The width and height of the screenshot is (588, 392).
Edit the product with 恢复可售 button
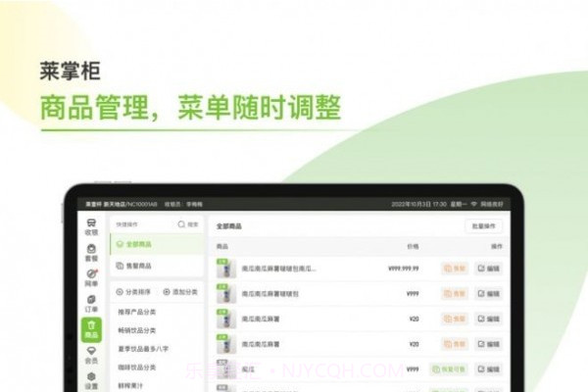click(x=488, y=369)
